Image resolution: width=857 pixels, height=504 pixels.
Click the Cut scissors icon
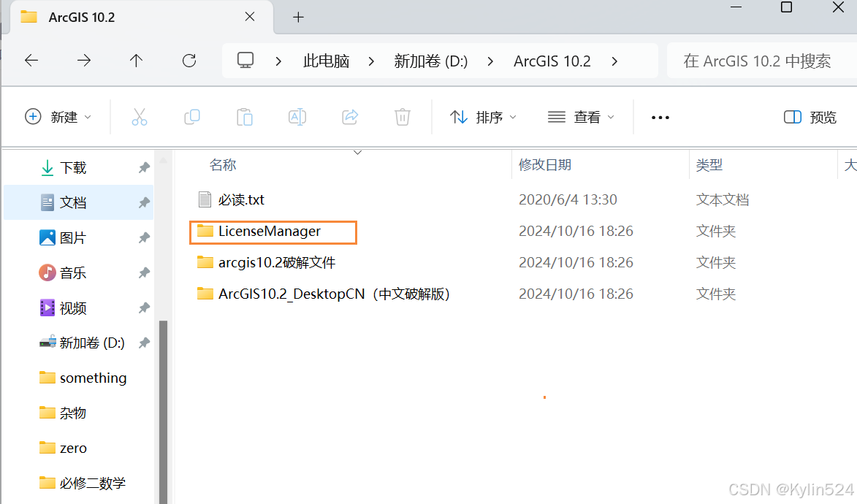pos(140,117)
